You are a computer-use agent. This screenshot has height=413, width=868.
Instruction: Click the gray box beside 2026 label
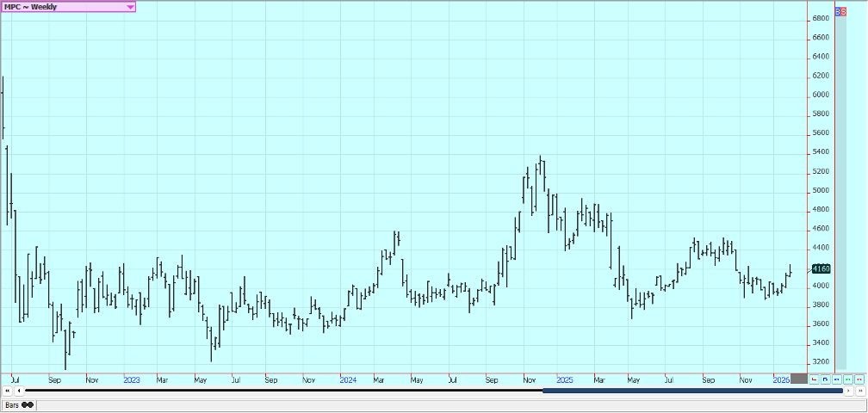click(799, 379)
